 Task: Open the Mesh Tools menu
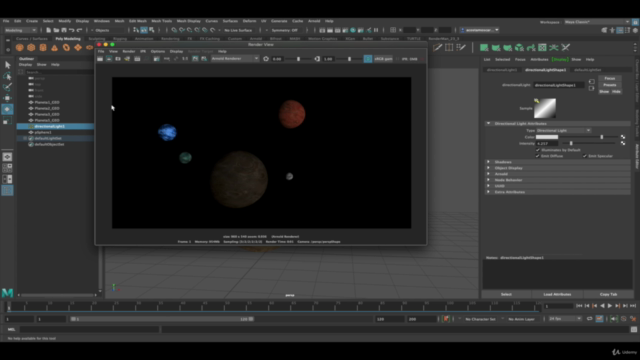pyautogui.click(x=161, y=21)
